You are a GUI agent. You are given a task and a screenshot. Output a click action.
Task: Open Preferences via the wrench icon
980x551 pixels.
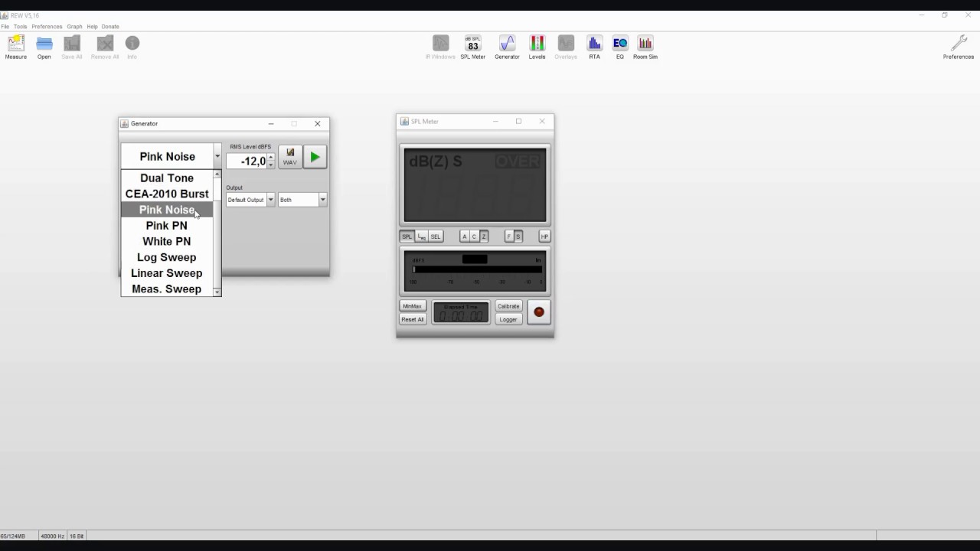959,47
